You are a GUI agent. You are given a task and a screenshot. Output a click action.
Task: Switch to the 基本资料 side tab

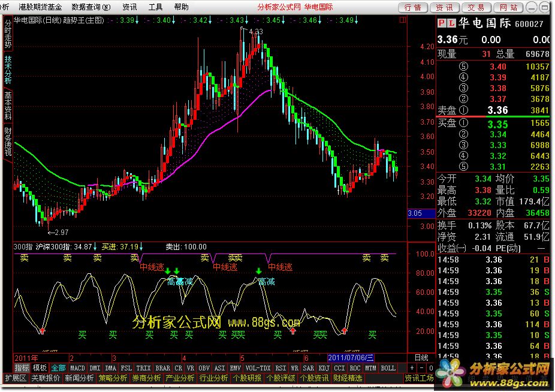(8, 105)
